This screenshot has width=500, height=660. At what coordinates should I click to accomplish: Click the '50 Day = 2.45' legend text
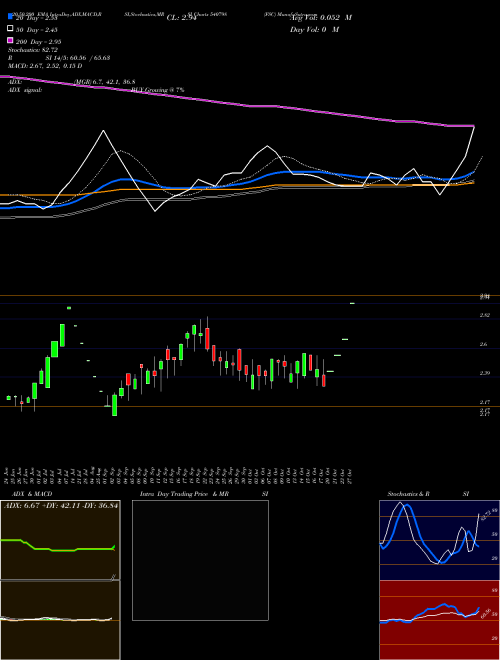37,29
